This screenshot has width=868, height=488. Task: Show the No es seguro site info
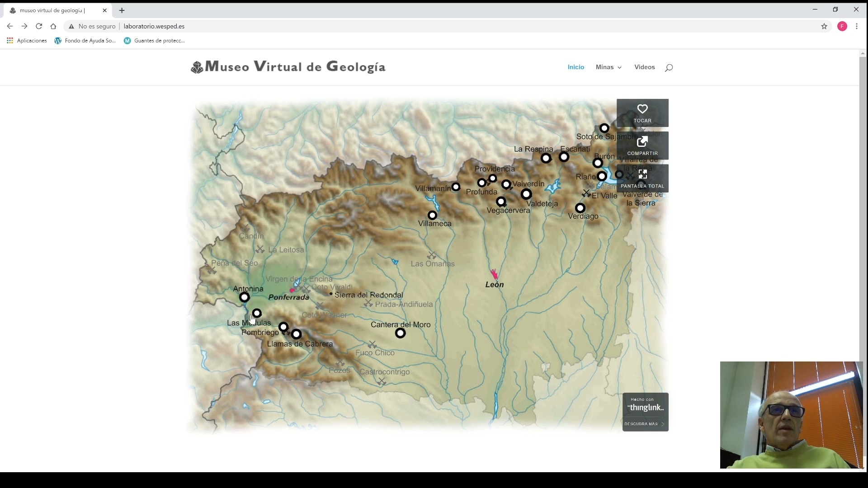92,26
